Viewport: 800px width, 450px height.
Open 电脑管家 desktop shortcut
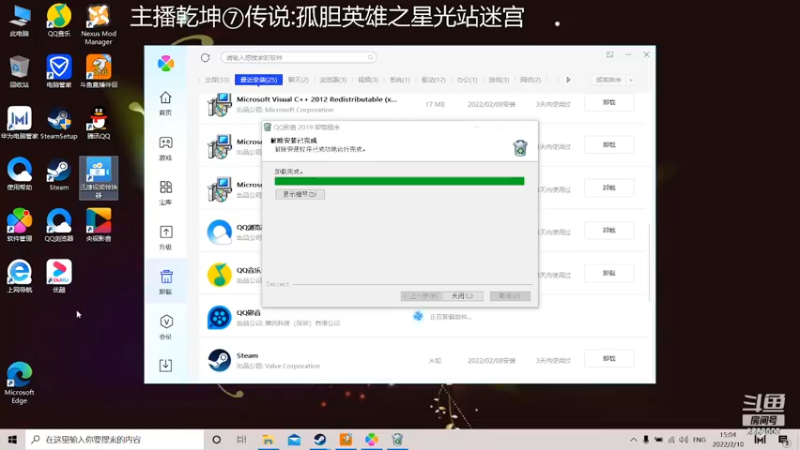59,72
